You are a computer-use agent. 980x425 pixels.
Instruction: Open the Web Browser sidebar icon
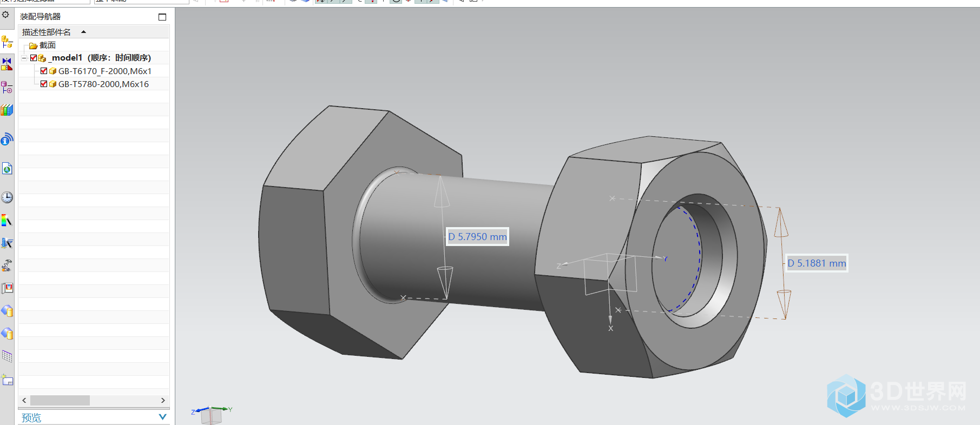[x=7, y=169]
